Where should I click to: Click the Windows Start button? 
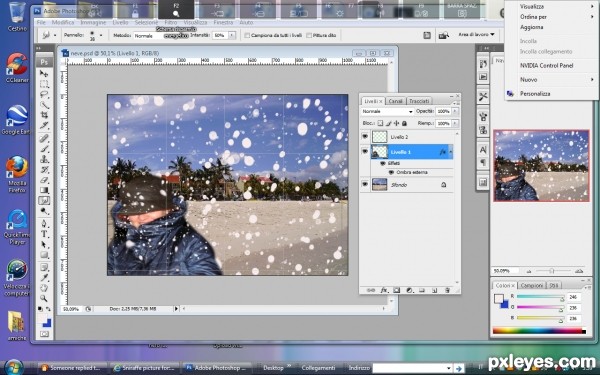tap(14, 367)
